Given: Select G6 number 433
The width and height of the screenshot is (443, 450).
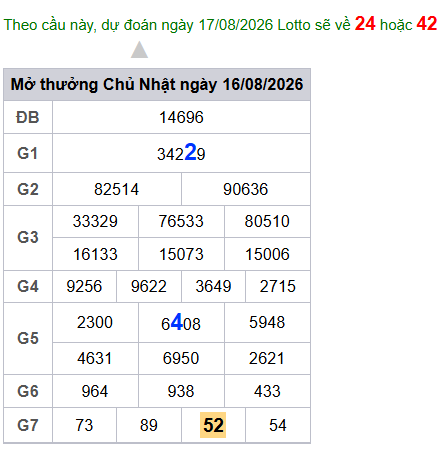Looking at the screenshot, I should tap(267, 391).
